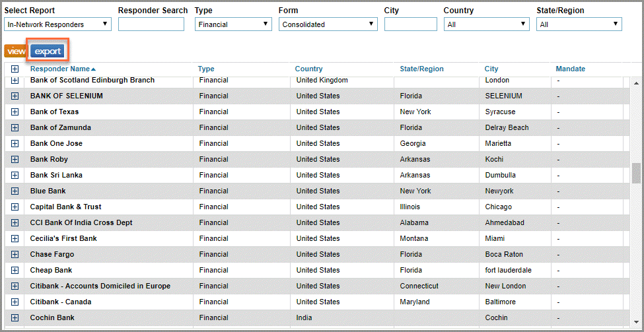Expand the Bank of Texas row

coord(15,112)
